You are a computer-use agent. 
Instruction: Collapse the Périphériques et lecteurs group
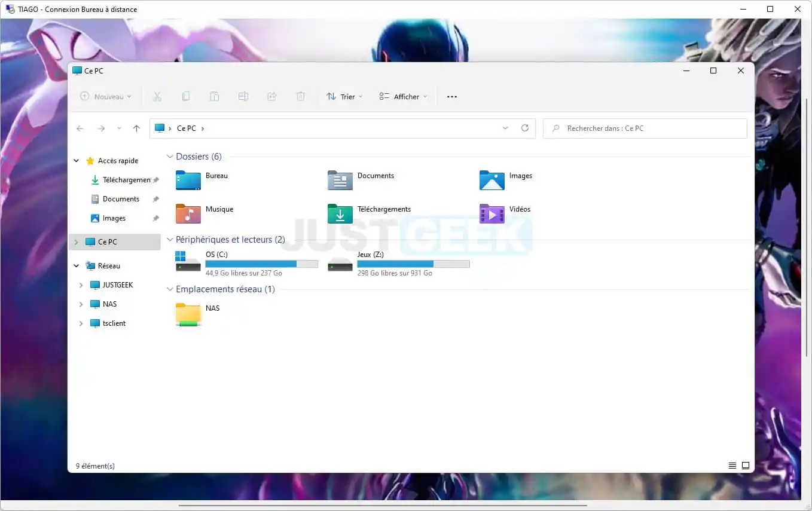click(170, 240)
